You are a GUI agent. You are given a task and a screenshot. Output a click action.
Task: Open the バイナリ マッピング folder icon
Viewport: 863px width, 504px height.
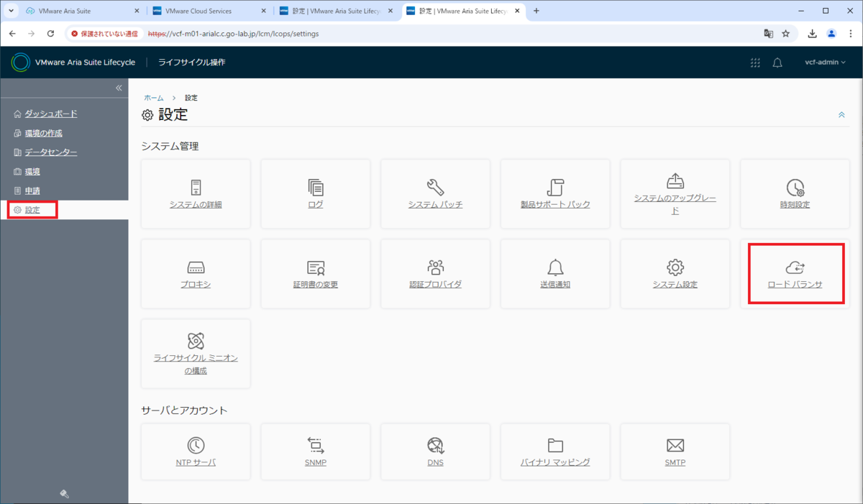click(555, 445)
